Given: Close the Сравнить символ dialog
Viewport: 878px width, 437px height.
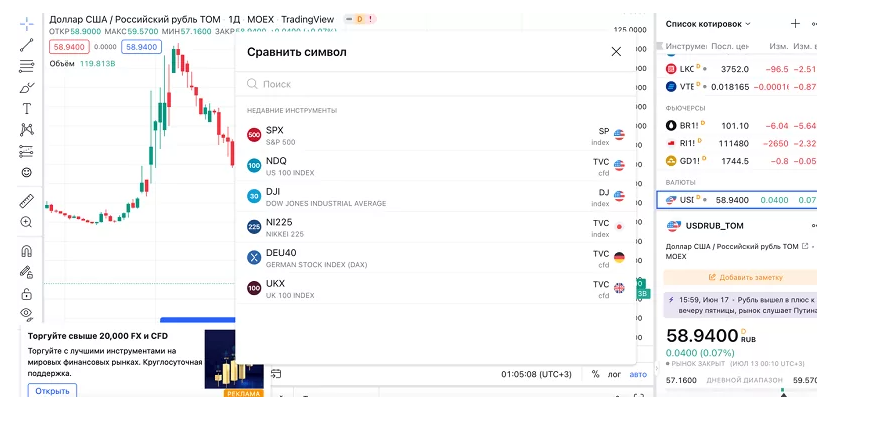Looking at the screenshot, I should point(616,52).
